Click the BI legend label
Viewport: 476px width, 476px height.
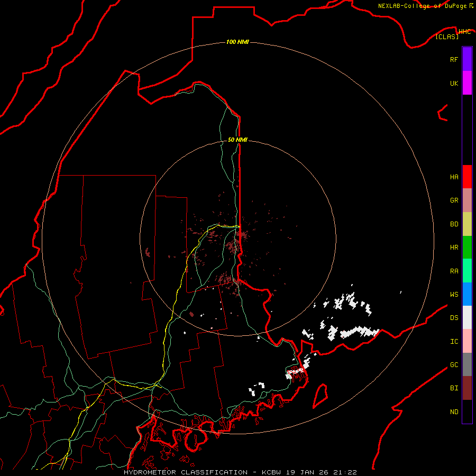[454, 388]
